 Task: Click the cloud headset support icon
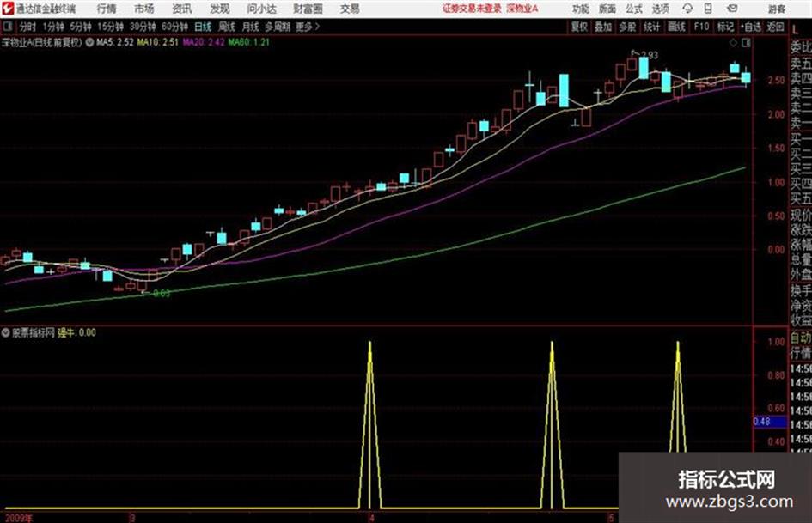(x=687, y=9)
